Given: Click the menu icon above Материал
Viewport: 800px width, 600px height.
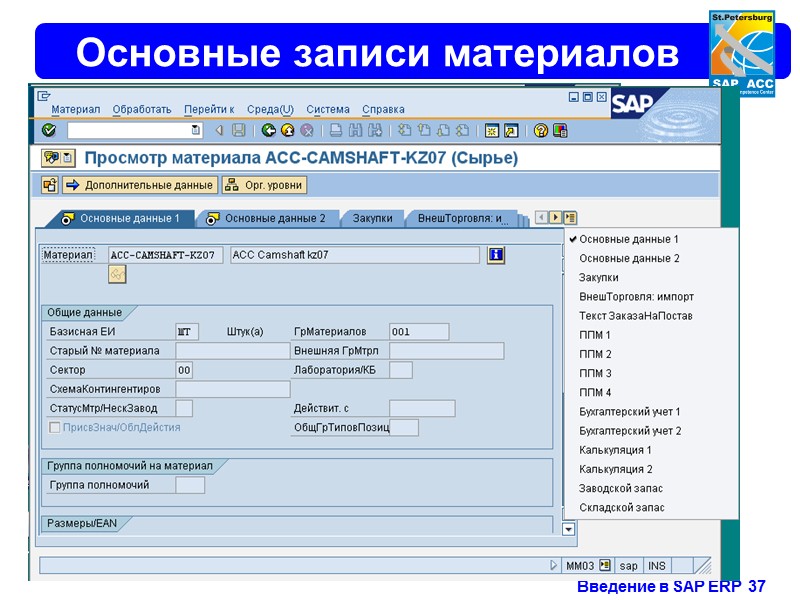Looking at the screenshot, I should [44, 95].
